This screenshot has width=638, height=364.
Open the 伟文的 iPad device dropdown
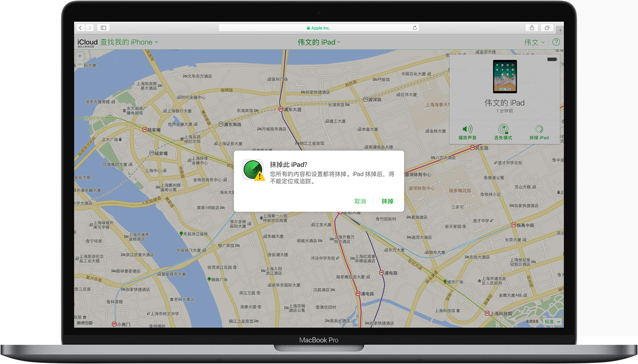pos(319,42)
